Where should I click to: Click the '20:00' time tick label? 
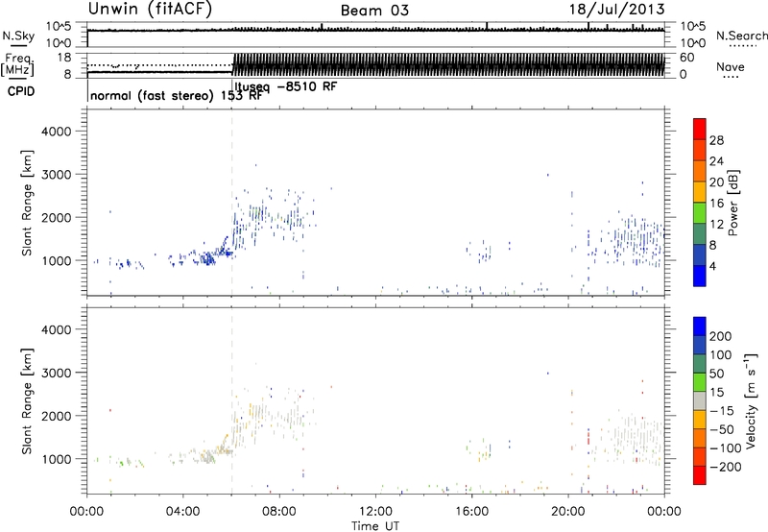coord(568,512)
